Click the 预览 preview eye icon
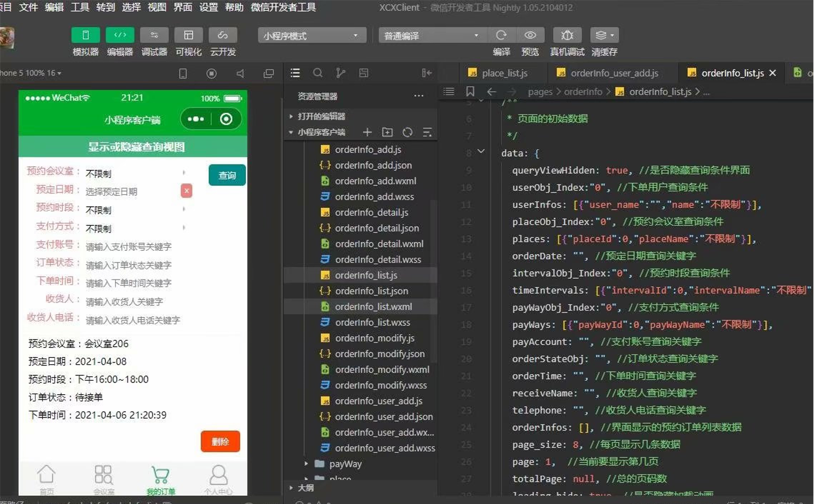This screenshot has width=814, height=504. click(x=530, y=35)
